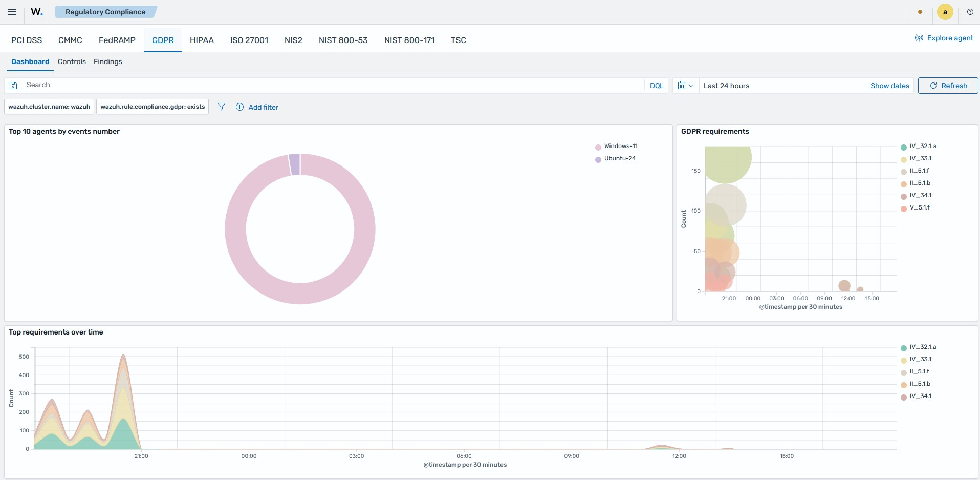Viewport: 980px width, 480px height.
Task: Expand the Last 24 hours time range
Action: [x=726, y=86]
